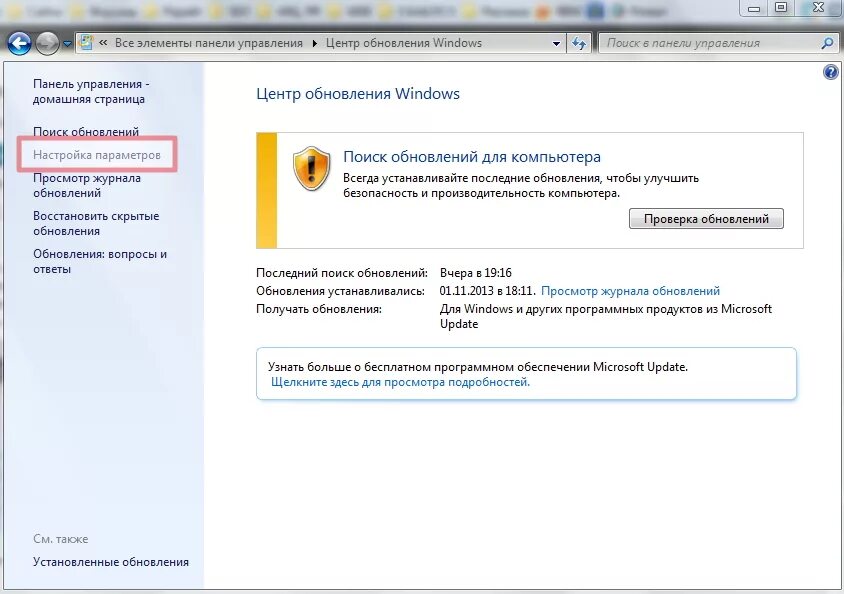Screen dimensions: 844x594
Task: Expand the double chevron in the address bar
Action: pyautogui.click(x=103, y=43)
